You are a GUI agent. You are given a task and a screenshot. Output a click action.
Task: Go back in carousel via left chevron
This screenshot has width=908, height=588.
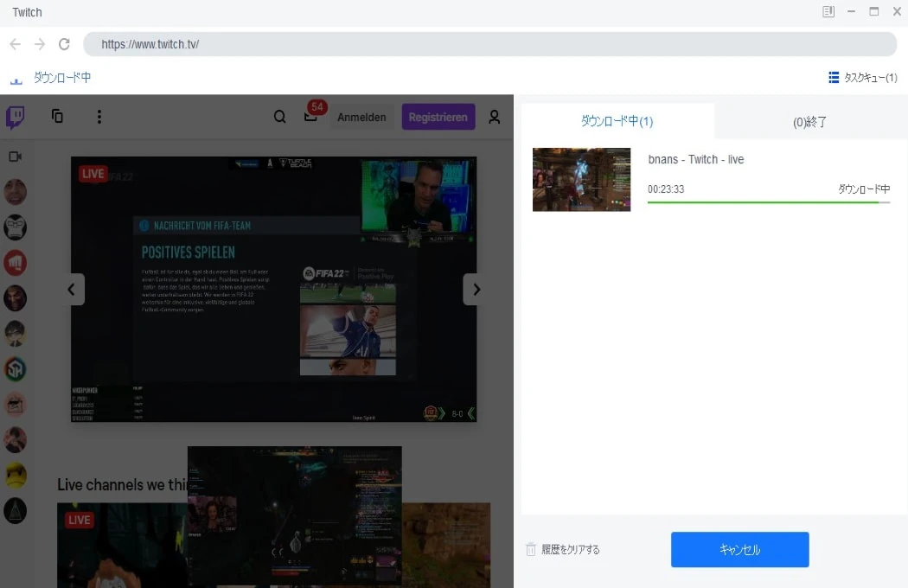point(72,289)
